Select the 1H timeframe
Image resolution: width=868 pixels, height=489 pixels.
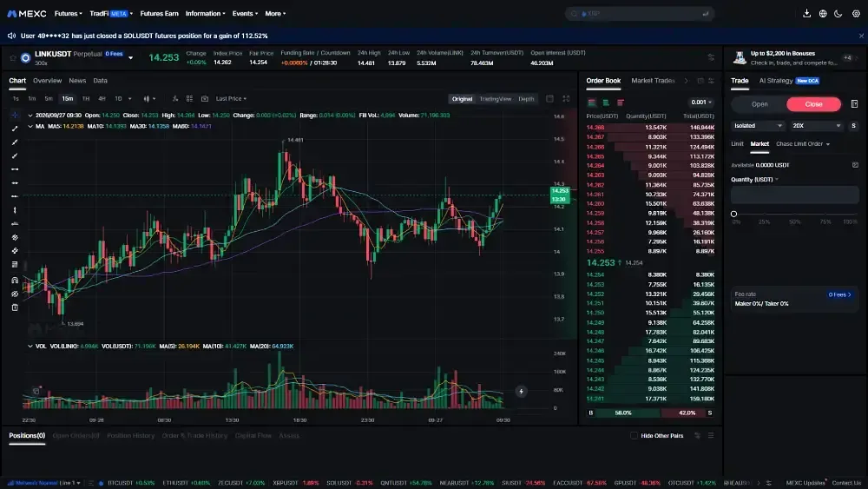[x=86, y=98]
